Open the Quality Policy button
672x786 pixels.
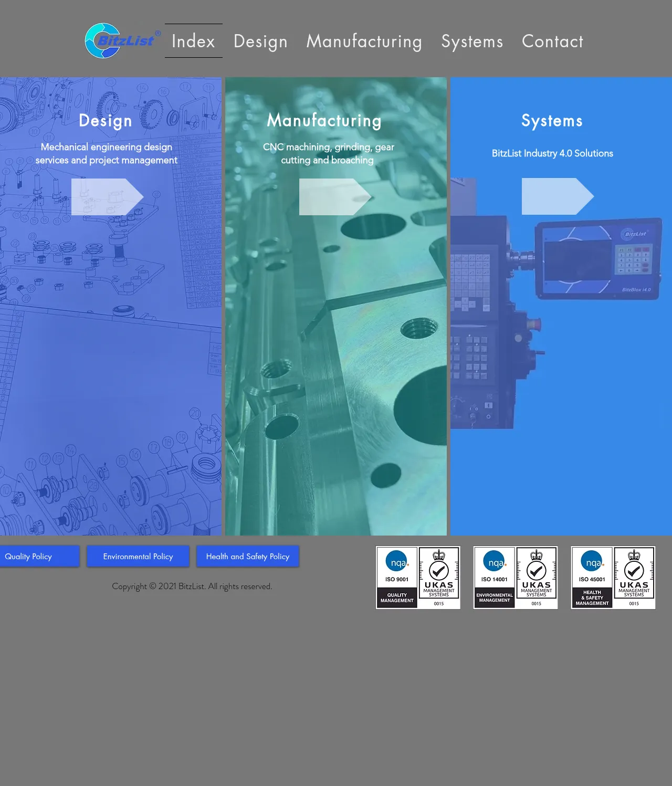click(31, 557)
